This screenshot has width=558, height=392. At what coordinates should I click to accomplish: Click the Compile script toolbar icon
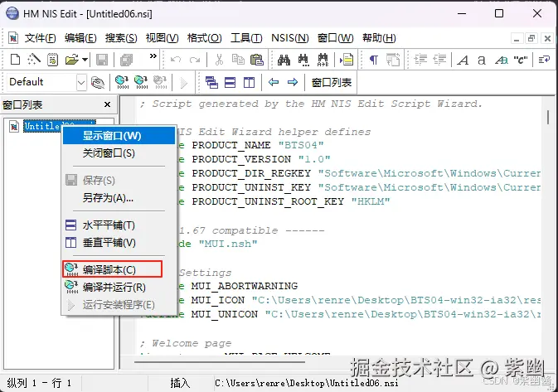click(122, 82)
